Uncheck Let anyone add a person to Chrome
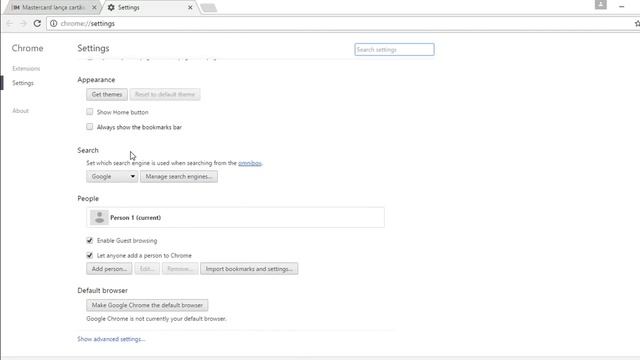The image size is (640, 360). pos(89,256)
